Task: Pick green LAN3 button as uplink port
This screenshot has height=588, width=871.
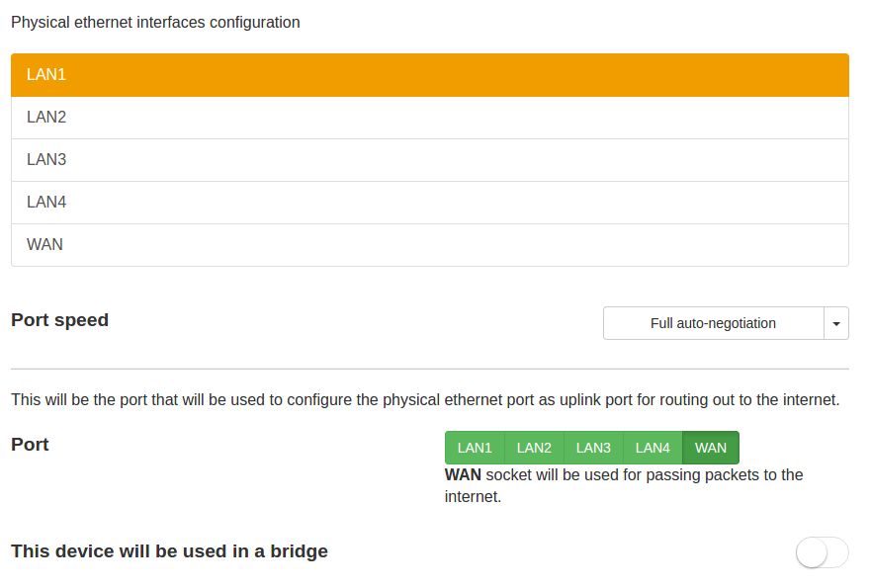Action: (593, 448)
